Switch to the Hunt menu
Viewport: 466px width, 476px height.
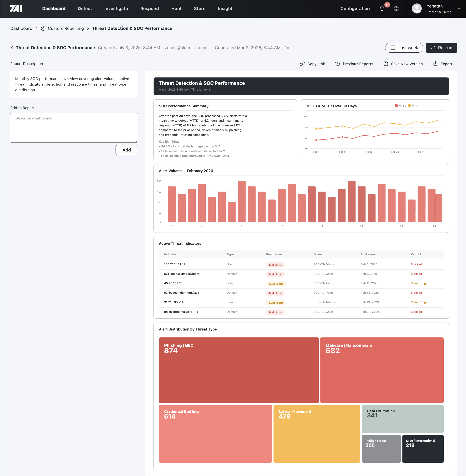(176, 8)
